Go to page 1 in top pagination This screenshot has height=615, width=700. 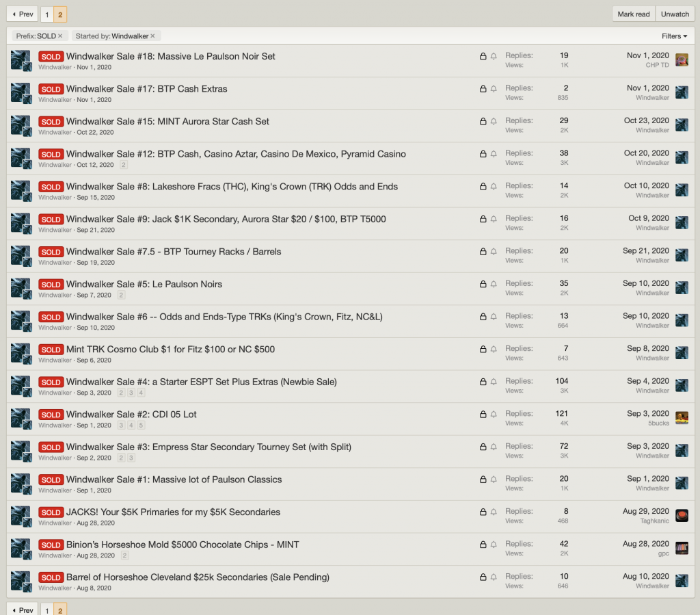point(46,14)
